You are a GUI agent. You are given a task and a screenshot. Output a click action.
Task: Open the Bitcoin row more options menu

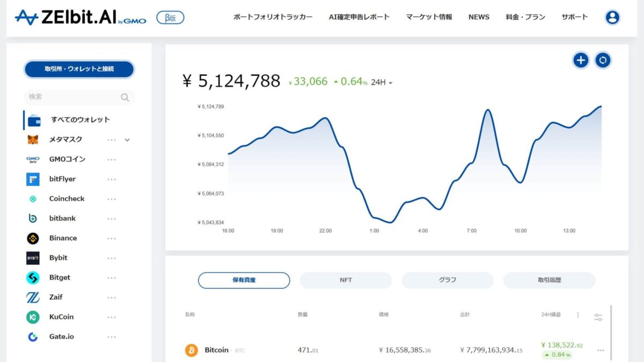point(601,350)
